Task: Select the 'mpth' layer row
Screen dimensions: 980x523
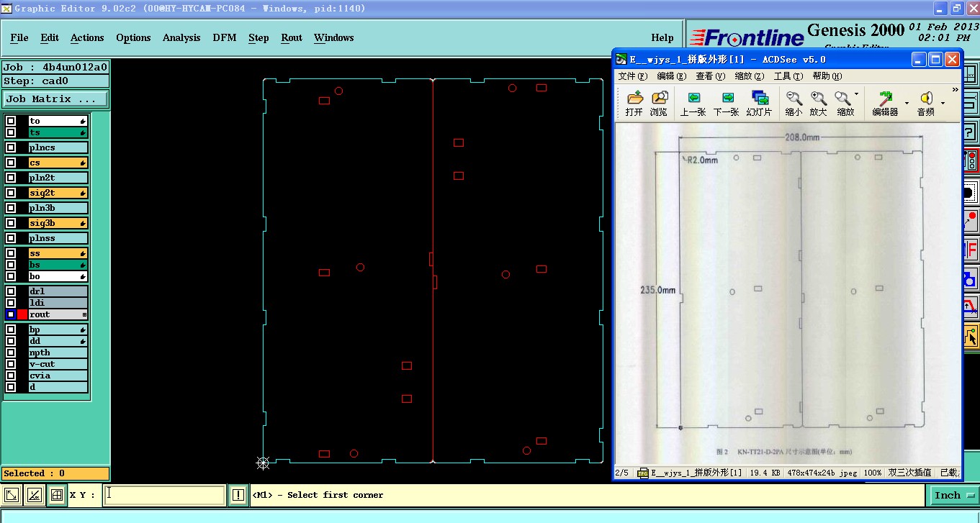Action: click(58, 353)
